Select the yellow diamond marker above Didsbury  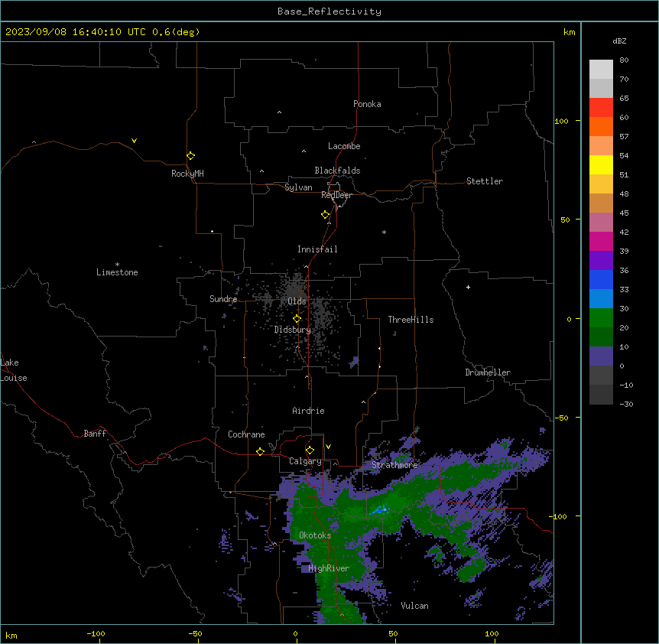(x=297, y=319)
